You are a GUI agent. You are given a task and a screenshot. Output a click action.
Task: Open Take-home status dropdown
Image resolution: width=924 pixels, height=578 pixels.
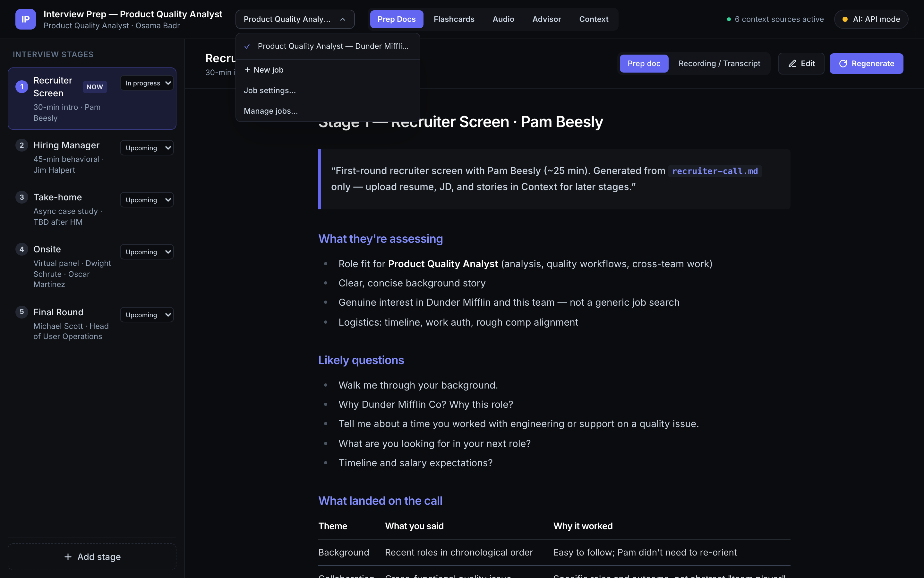tap(147, 200)
